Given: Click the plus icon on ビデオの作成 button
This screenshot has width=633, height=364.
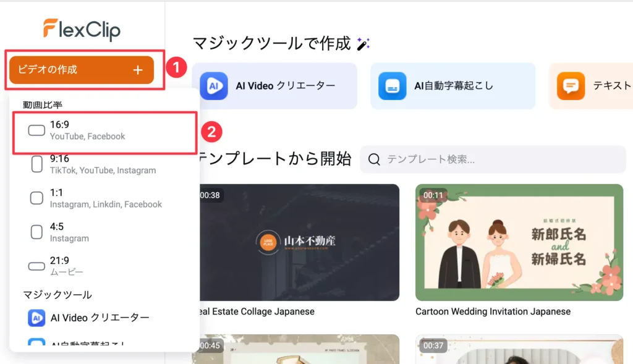Looking at the screenshot, I should pos(138,70).
